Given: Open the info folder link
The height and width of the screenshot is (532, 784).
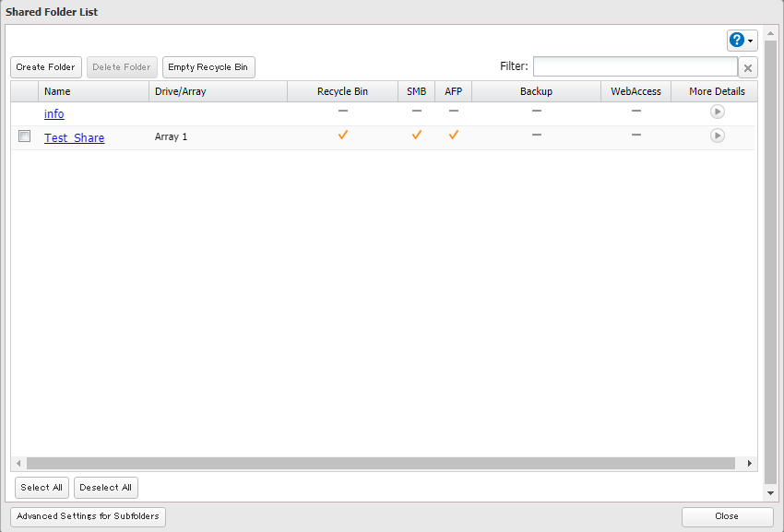Looking at the screenshot, I should (x=54, y=113).
